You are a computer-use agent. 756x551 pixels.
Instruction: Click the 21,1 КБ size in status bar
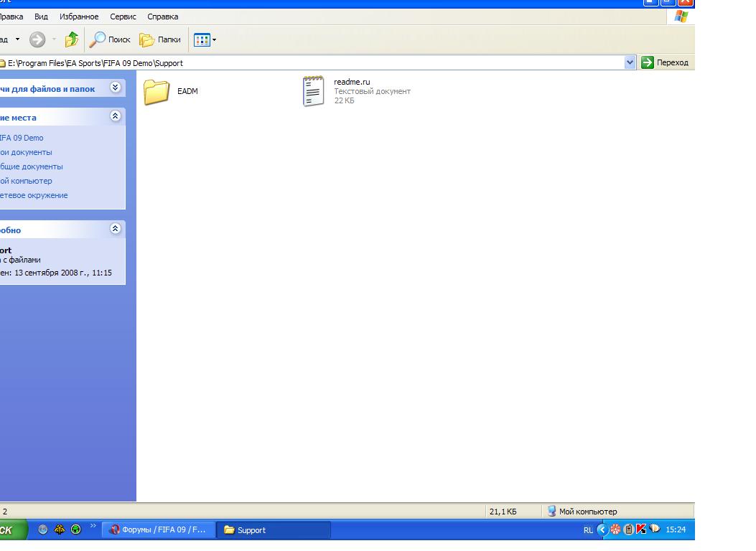click(503, 512)
